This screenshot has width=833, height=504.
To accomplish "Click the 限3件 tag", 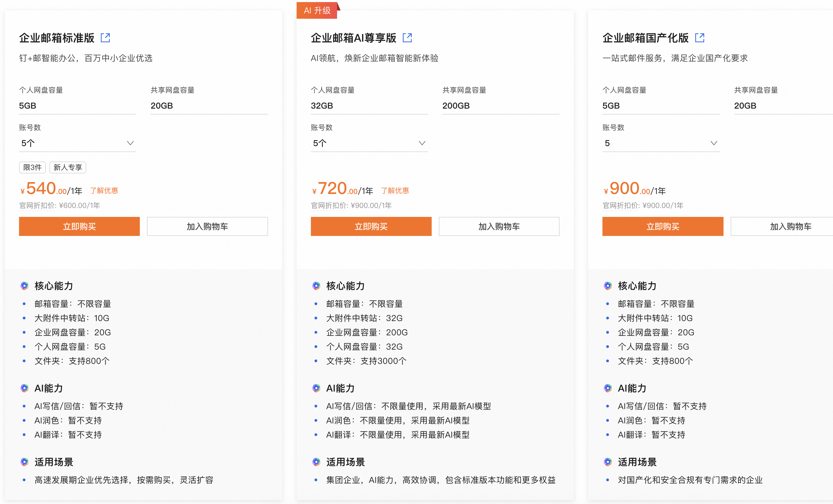I will pyautogui.click(x=32, y=167).
